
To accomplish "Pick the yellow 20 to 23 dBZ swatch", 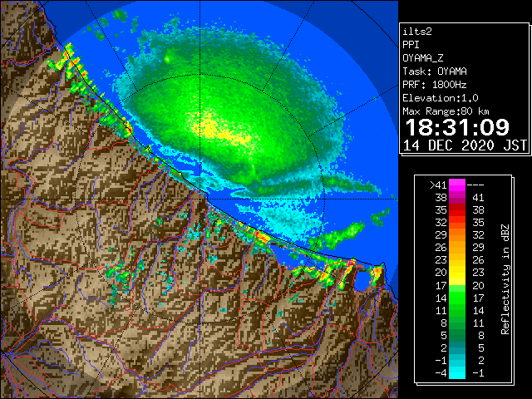I will click(x=457, y=273).
